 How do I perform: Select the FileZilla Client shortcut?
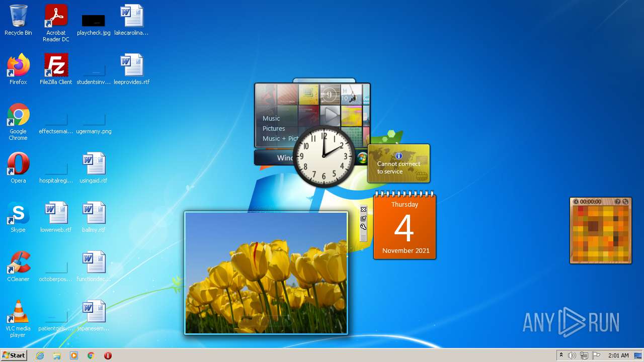coord(56,69)
